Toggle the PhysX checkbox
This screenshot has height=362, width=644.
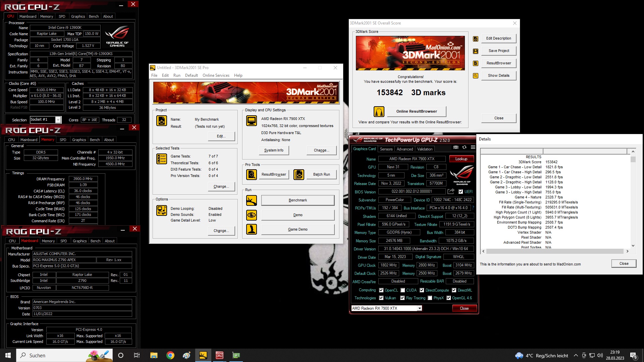pos(430,298)
